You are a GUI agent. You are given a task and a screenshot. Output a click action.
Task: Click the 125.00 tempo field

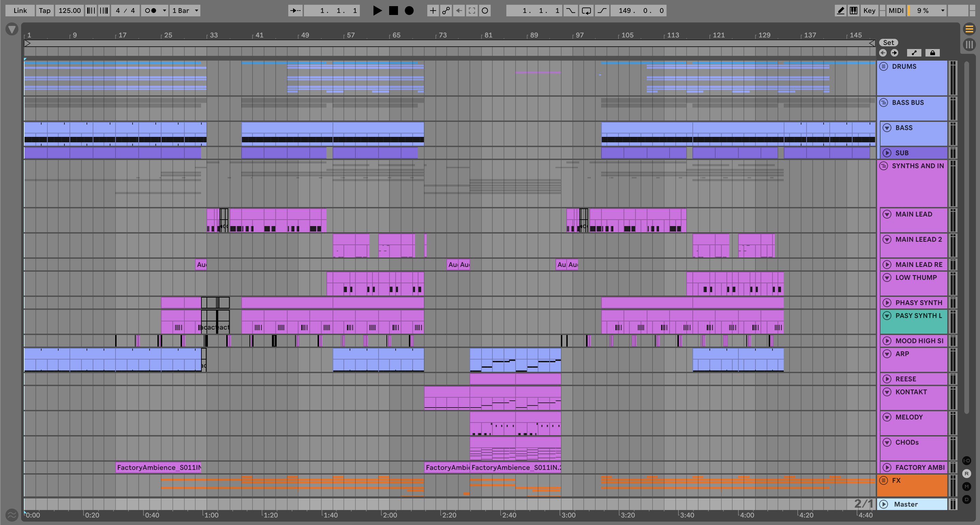point(69,11)
